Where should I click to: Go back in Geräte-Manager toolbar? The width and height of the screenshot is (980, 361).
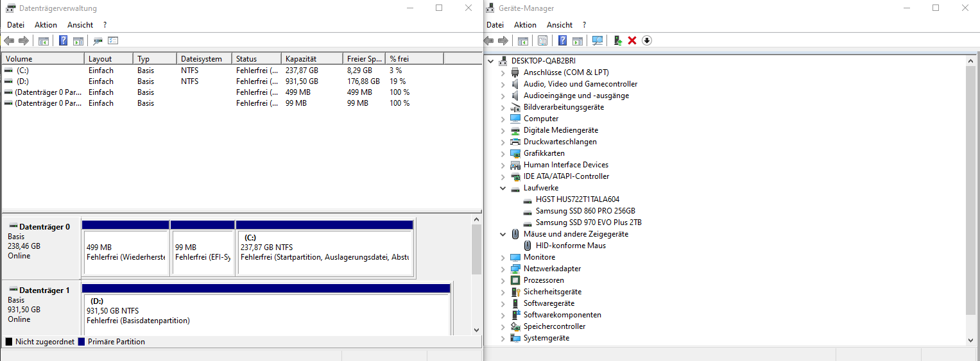coord(488,40)
